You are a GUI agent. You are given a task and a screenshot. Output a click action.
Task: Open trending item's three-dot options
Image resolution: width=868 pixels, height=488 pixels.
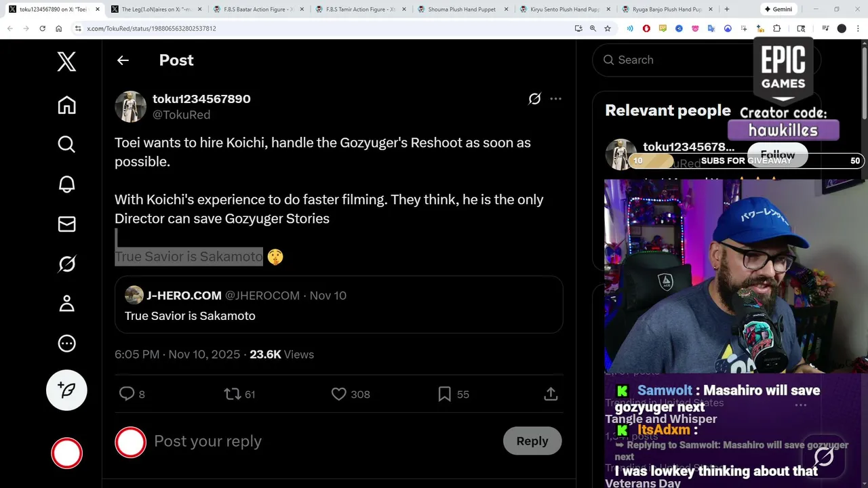click(x=801, y=405)
